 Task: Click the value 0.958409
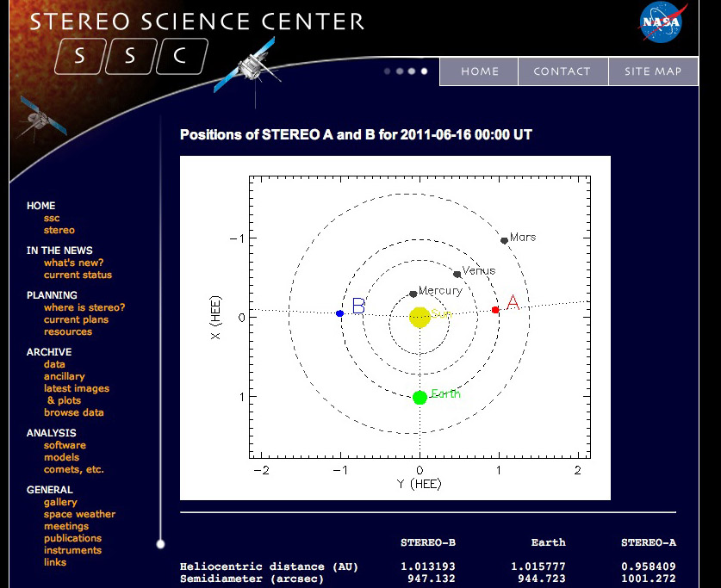(x=649, y=566)
